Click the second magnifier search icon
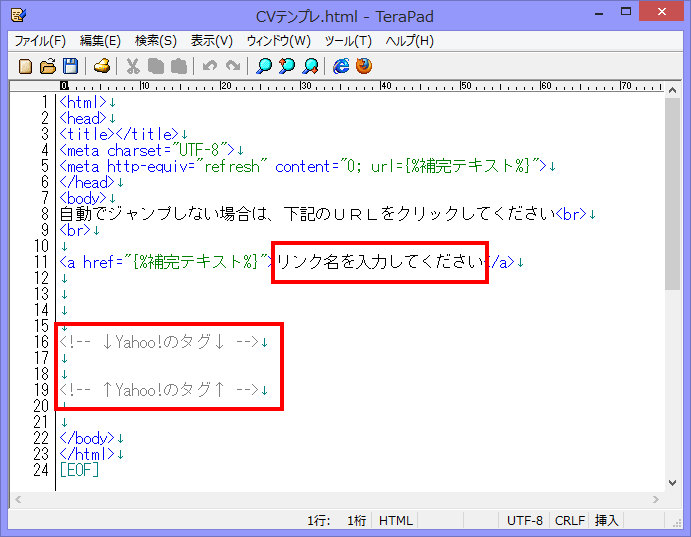Screen dimensions: 691x537 tap(287, 67)
